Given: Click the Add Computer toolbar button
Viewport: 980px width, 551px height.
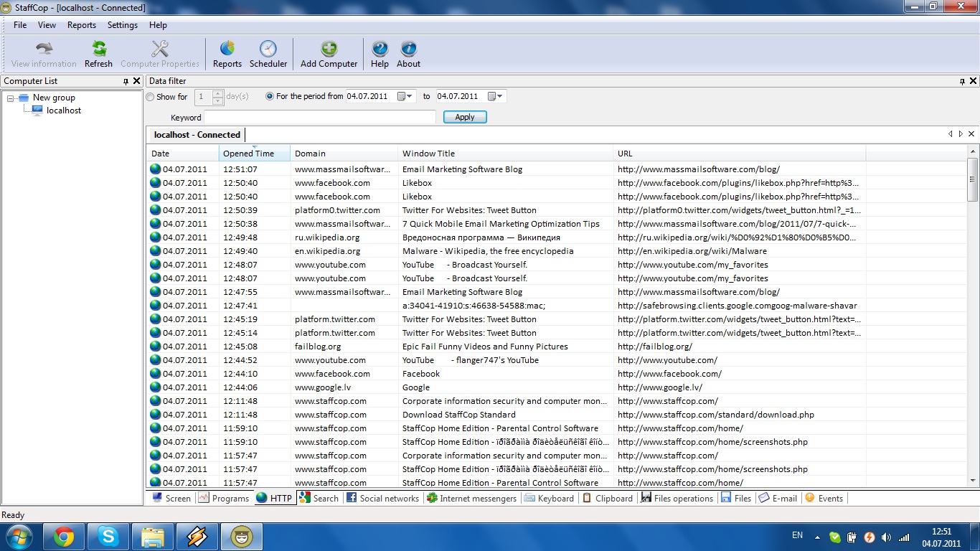Looking at the screenshot, I should coord(329,54).
